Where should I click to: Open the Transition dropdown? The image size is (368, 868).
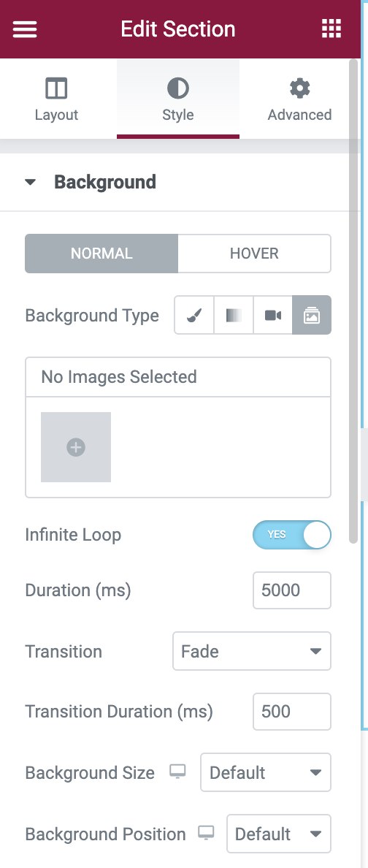coord(252,651)
